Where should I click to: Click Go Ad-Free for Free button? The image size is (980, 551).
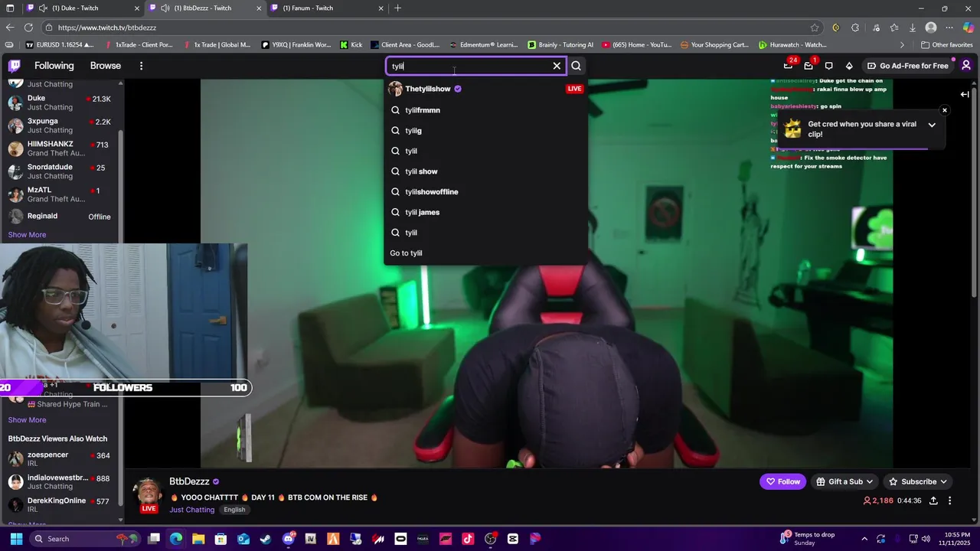click(x=907, y=66)
